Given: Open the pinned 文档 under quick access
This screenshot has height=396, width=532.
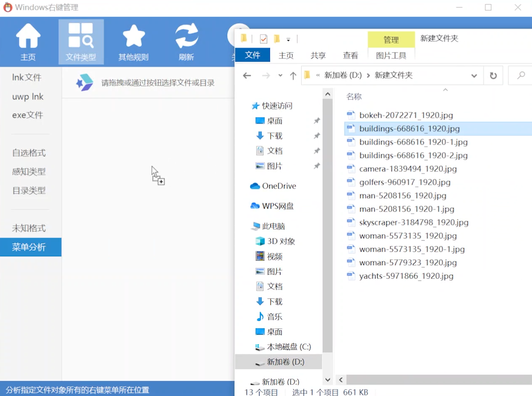Looking at the screenshot, I should click(x=269, y=150).
